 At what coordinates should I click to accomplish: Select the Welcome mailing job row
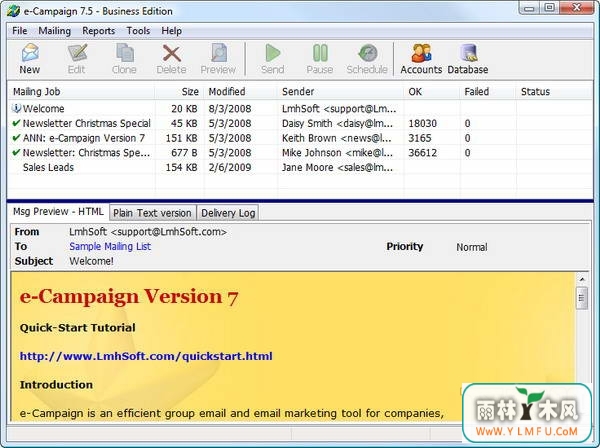pos(300,109)
